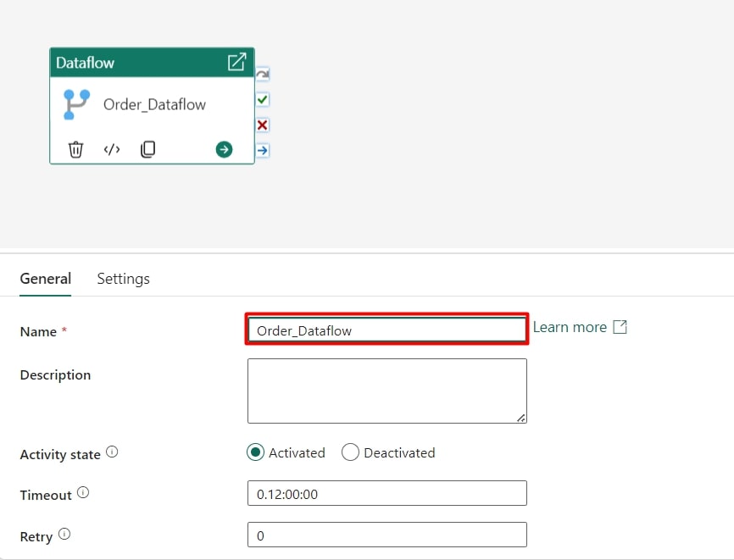Select the Activated radio button
The width and height of the screenshot is (734, 560).
pyautogui.click(x=255, y=452)
